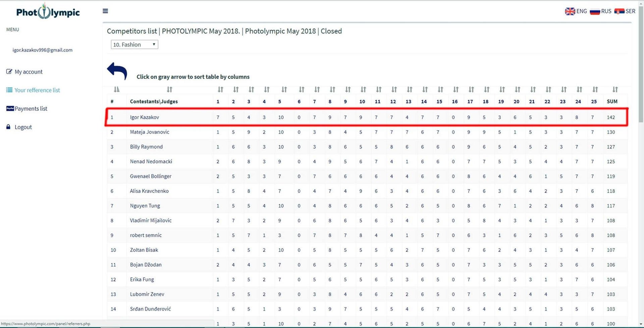644x328 pixels.
Task: Sort by Contestants name column arrow
Action: click(x=169, y=90)
